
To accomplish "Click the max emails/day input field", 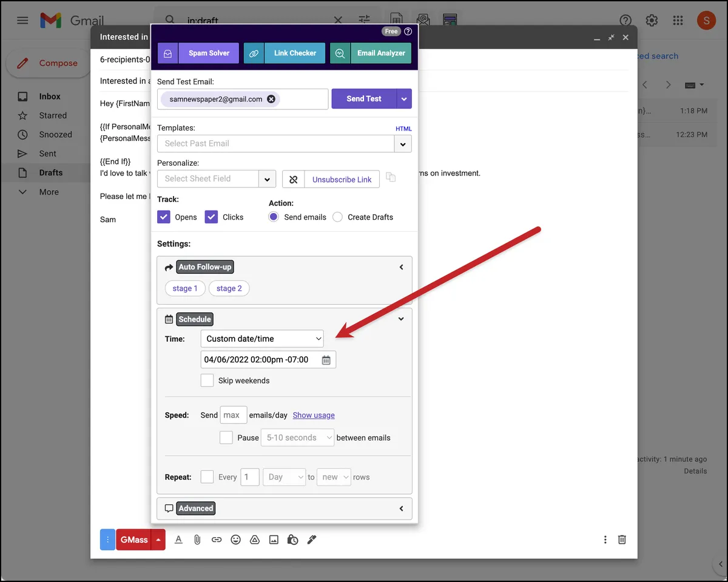I will (234, 415).
